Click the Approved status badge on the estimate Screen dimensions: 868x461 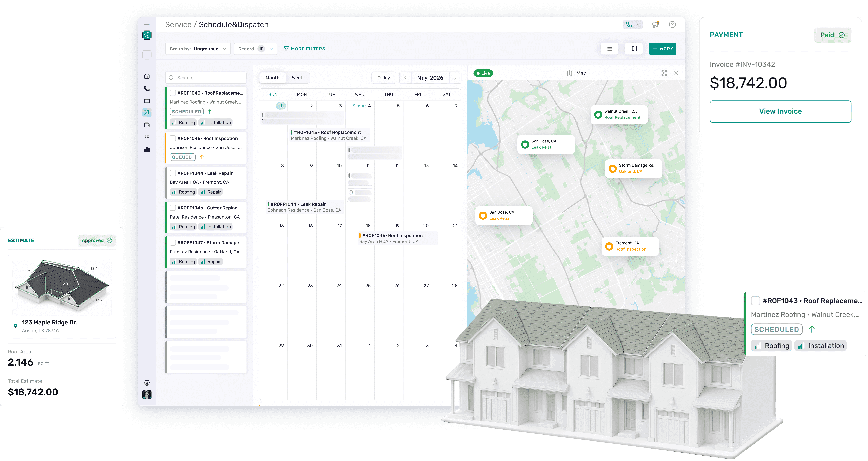coord(97,240)
